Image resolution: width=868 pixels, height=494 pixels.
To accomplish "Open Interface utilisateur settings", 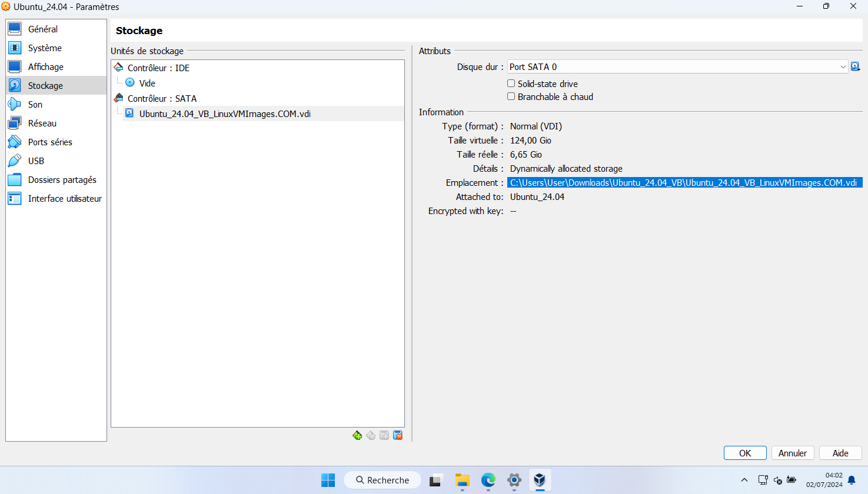I will tap(56, 198).
